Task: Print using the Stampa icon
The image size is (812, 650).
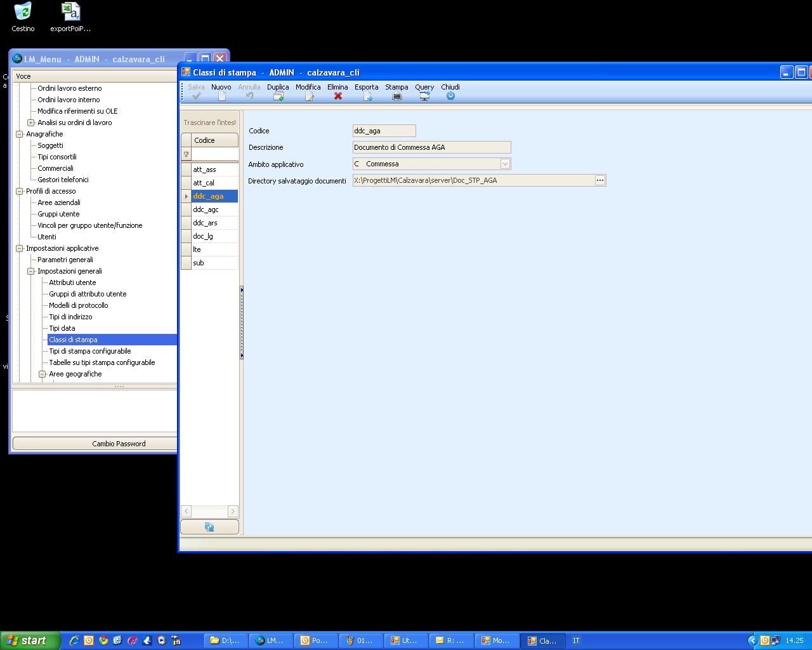Action: [x=396, y=96]
